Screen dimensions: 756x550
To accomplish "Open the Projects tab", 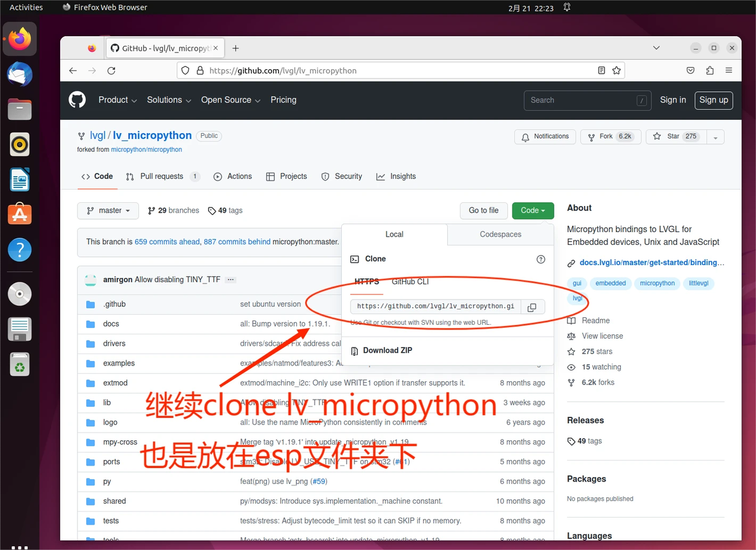I will point(287,176).
